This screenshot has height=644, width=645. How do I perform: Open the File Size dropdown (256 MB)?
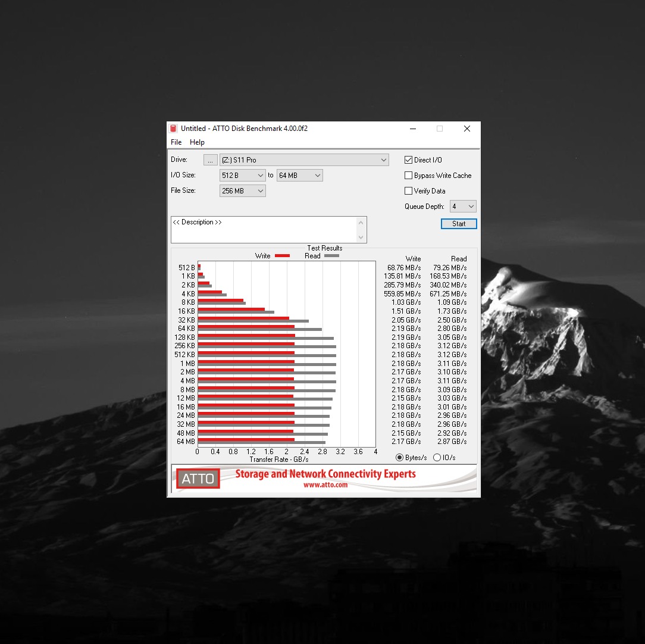pos(242,191)
